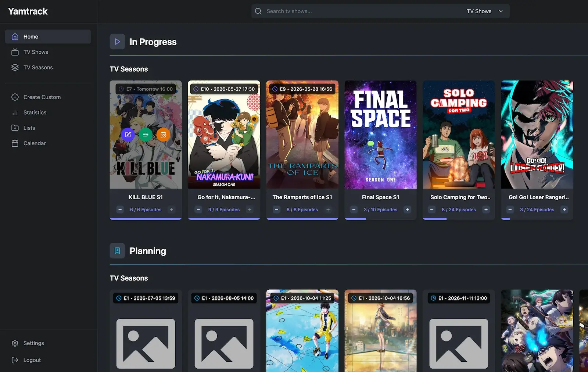Click the E7 Tomorrow 16:00 badge
The width and height of the screenshot is (588, 372).
tap(146, 89)
